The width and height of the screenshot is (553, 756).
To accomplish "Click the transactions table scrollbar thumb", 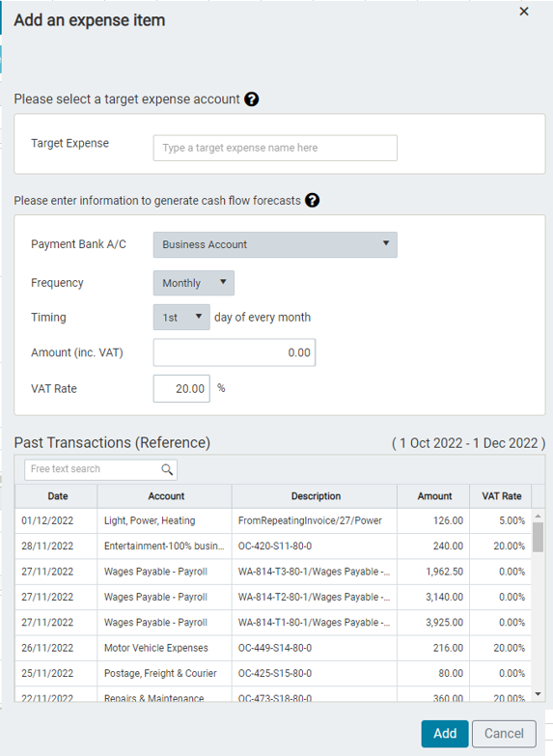I will 539,537.
